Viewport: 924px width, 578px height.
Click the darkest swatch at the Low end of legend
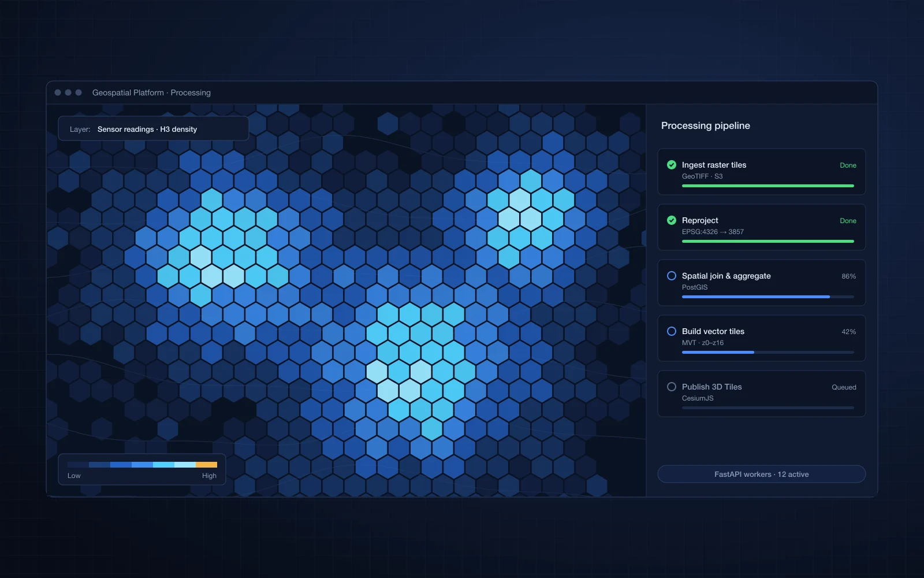point(78,465)
